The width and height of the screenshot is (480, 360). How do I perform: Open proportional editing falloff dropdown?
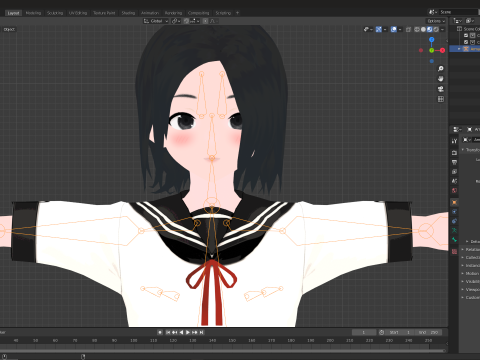pyautogui.click(x=214, y=21)
